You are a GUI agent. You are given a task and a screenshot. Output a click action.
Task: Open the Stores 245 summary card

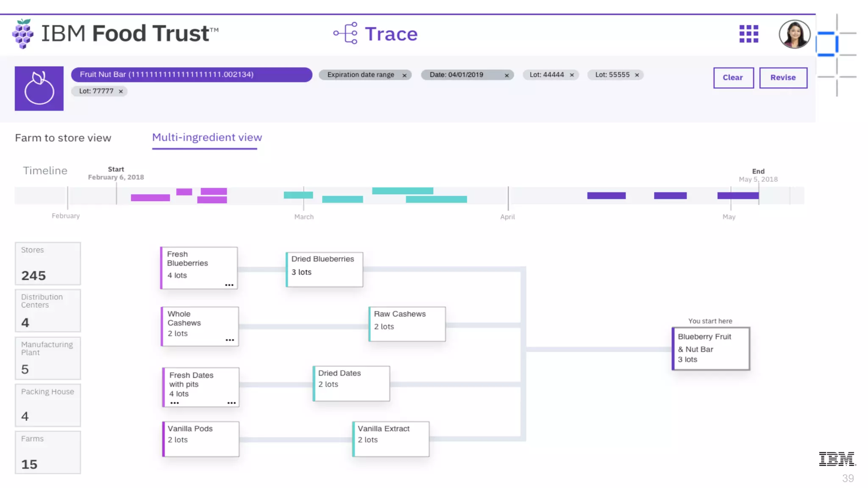[48, 263]
